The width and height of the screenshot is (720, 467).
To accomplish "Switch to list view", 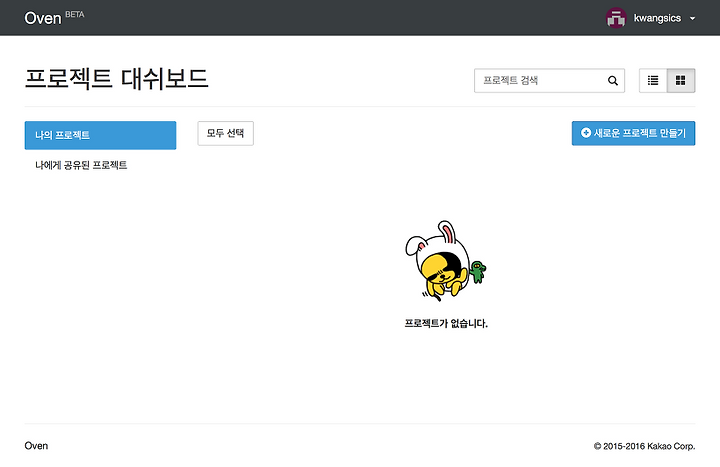I will (x=653, y=80).
